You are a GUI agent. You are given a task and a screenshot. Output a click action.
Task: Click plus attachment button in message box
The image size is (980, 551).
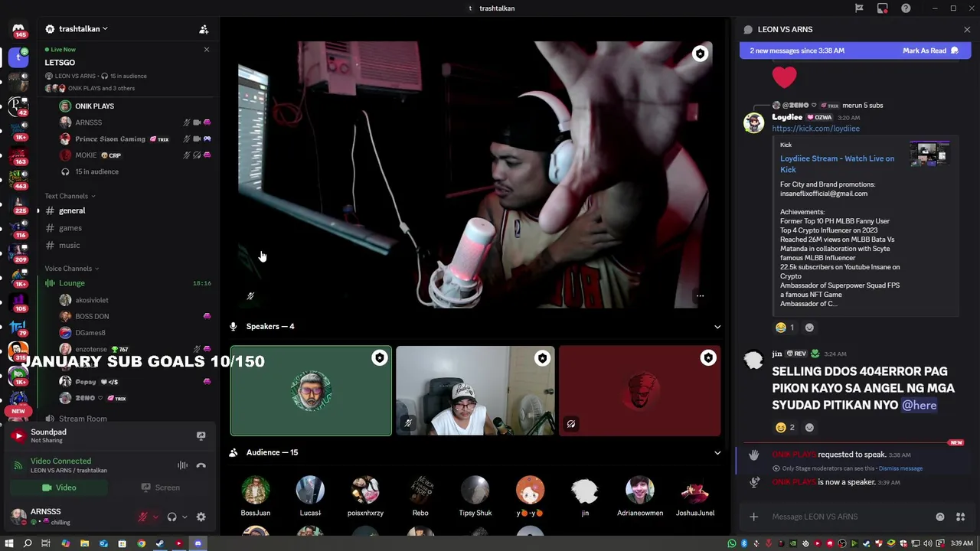753,517
